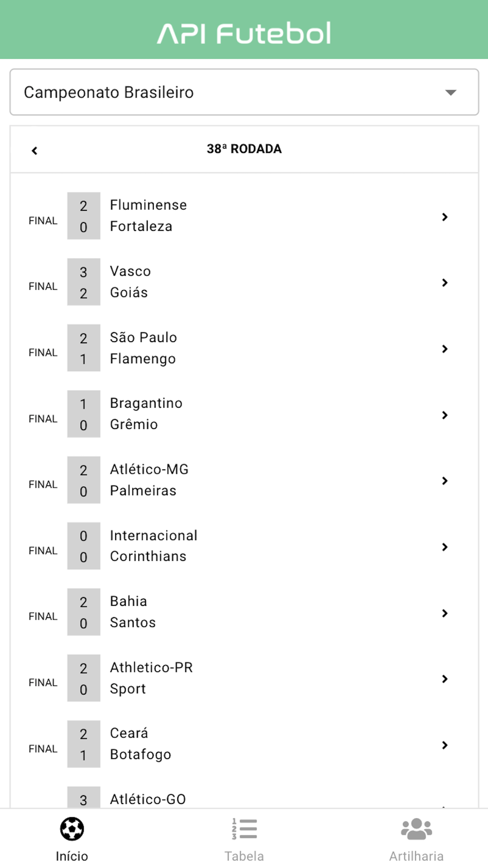This screenshot has width=488, height=868.
Task: Click the API Futebol header logo
Action: tap(244, 33)
